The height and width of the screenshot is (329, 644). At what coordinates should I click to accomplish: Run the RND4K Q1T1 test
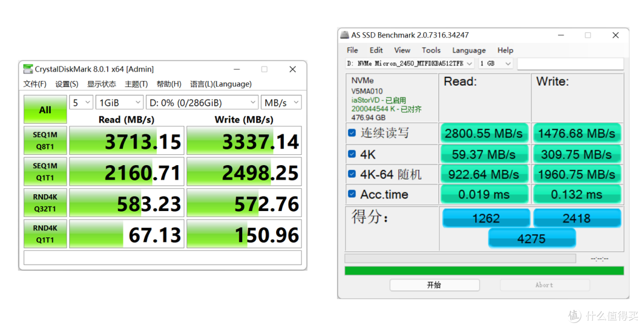tap(45, 234)
